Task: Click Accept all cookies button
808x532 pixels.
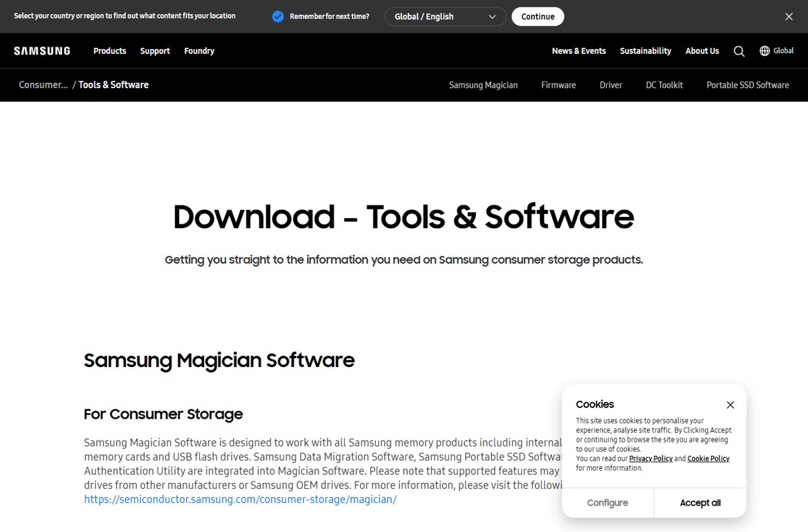Action: coord(700,503)
